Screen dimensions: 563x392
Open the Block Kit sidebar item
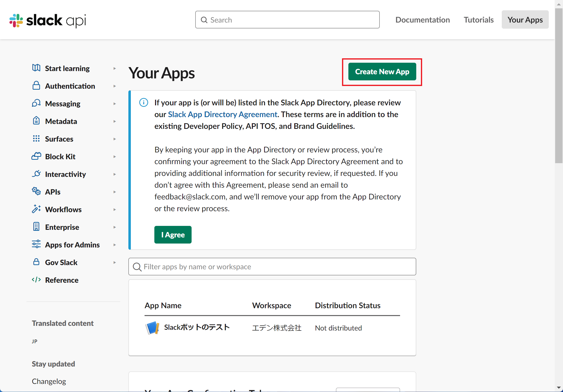[60, 157]
